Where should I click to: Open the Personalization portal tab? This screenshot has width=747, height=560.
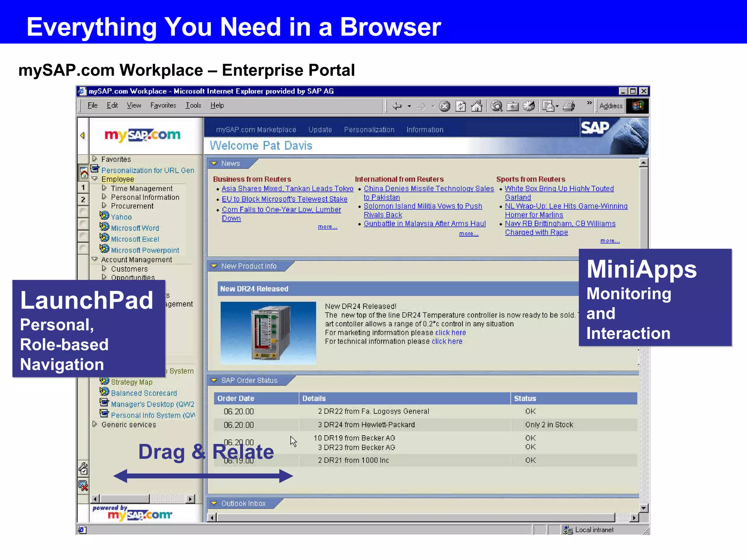pos(369,130)
